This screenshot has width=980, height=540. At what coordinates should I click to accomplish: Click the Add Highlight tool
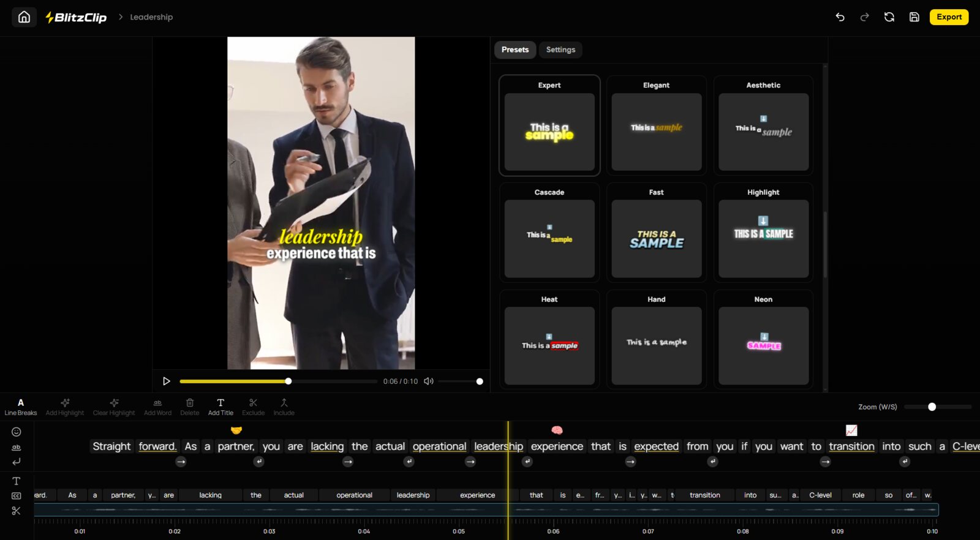pyautogui.click(x=65, y=407)
